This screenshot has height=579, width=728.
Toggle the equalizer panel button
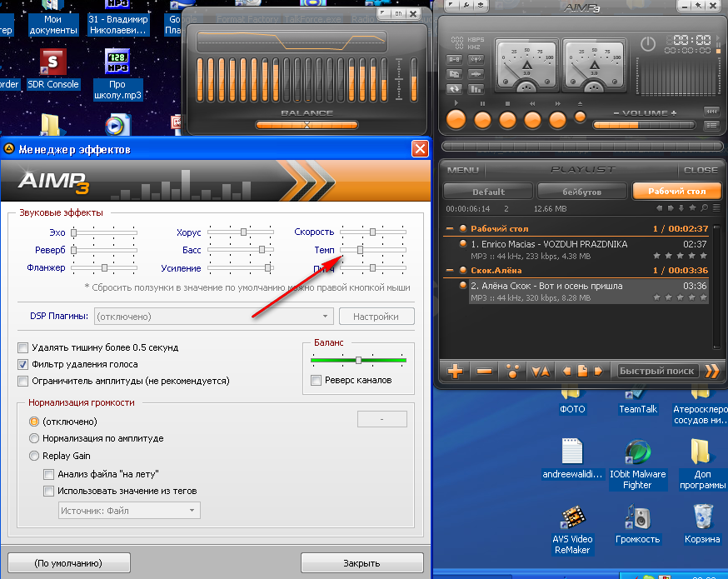[711, 111]
